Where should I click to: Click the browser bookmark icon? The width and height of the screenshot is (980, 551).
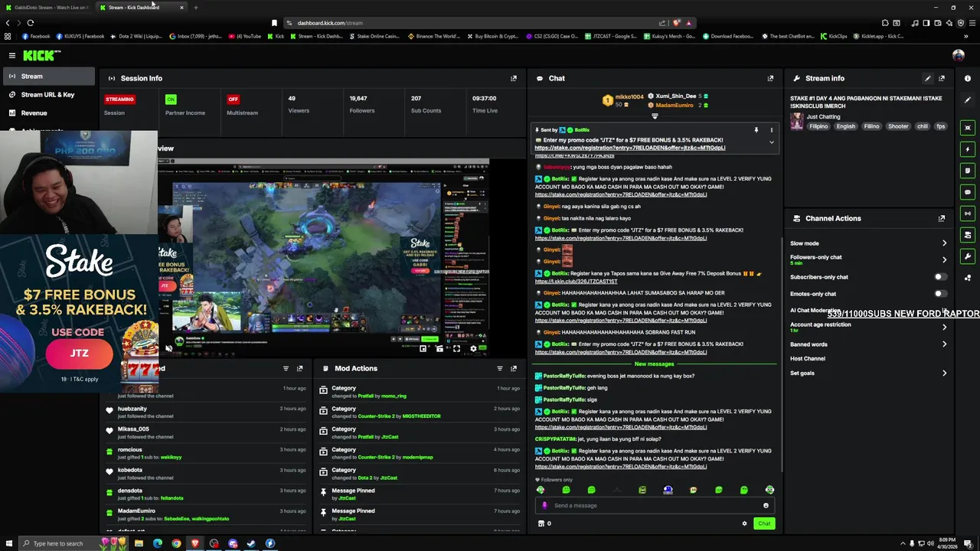(x=274, y=23)
